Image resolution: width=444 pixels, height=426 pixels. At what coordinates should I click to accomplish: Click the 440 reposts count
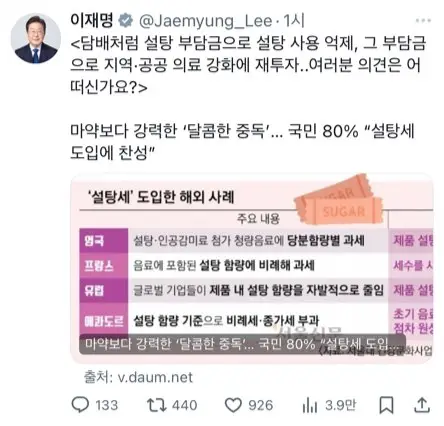(185, 405)
